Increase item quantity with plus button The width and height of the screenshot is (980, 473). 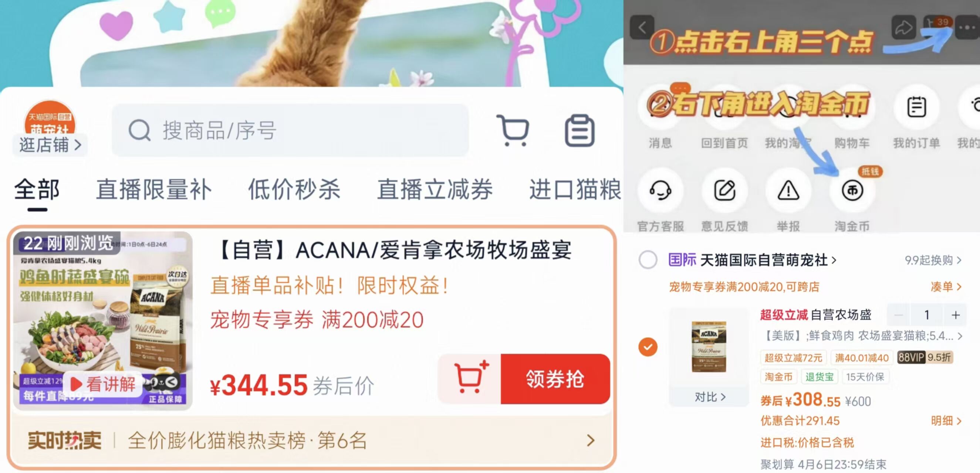click(955, 315)
